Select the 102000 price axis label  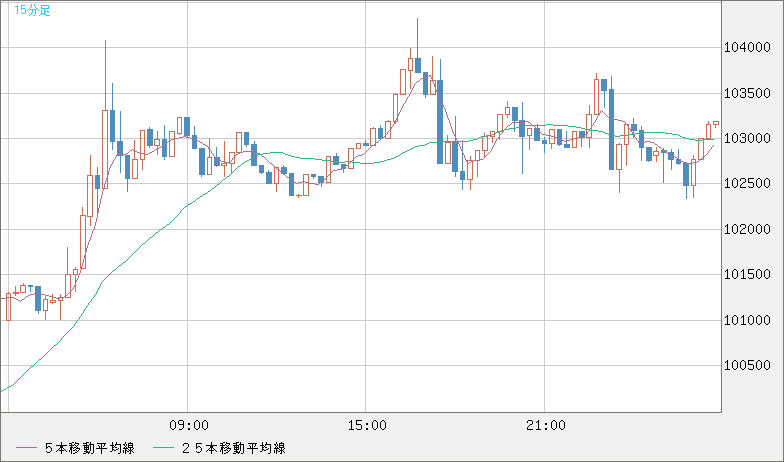point(747,229)
